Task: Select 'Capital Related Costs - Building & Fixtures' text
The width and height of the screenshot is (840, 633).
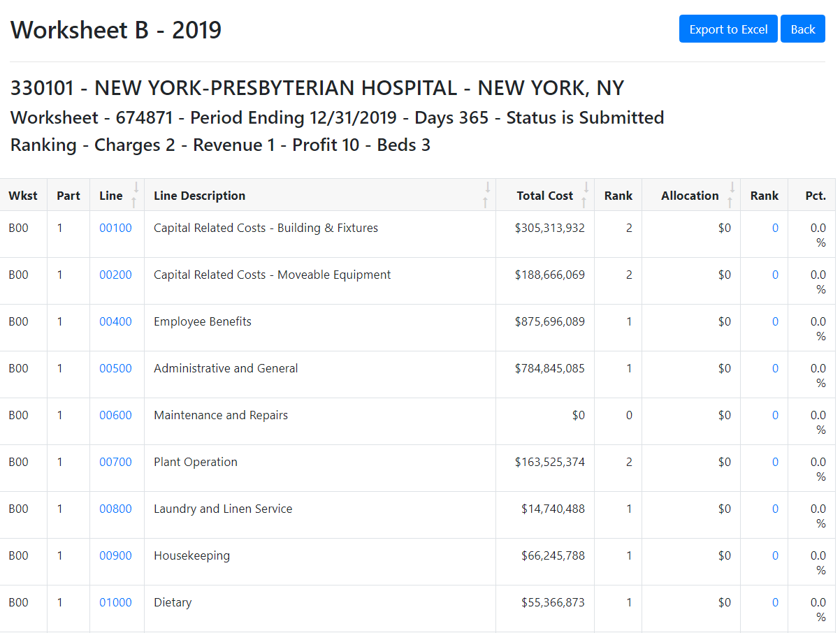Action: click(266, 228)
